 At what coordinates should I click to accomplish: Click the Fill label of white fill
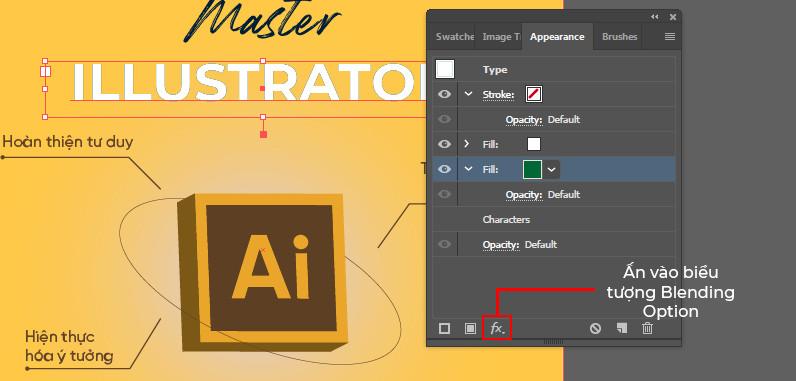490,145
